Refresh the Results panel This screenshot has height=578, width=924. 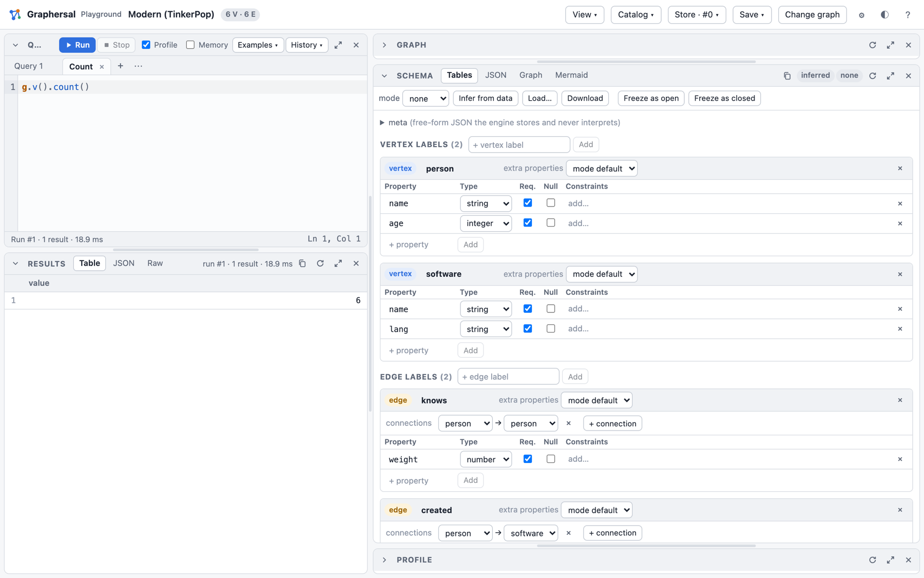tap(320, 264)
